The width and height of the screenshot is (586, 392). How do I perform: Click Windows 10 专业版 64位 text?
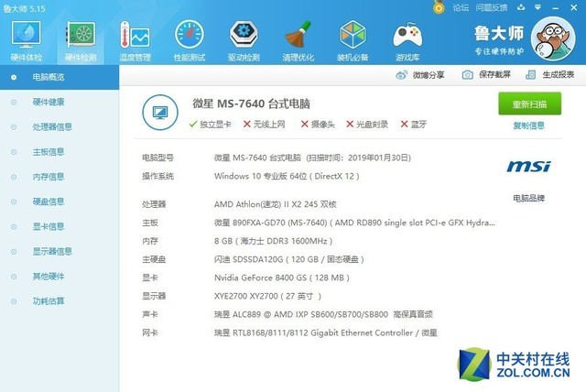[x=287, y=176]
